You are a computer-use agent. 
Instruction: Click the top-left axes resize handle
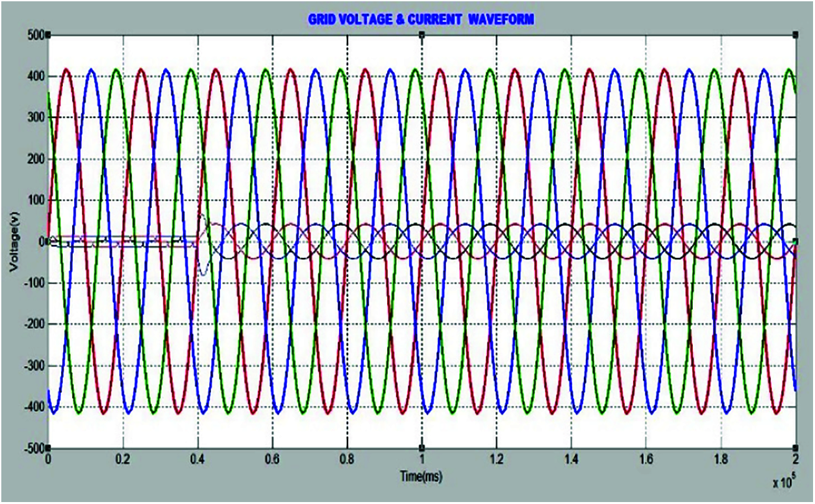(x=48, y=35)
